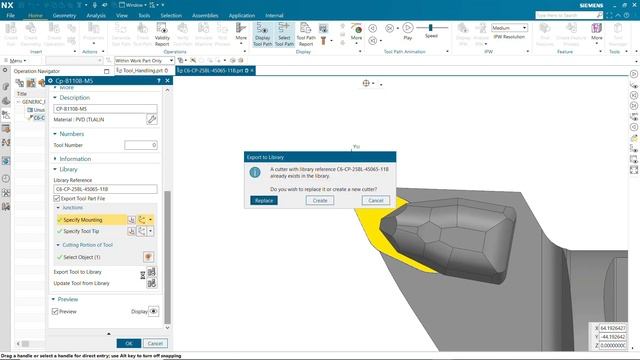Open the File menu
The image size is (640, 360).
(11, 16)
